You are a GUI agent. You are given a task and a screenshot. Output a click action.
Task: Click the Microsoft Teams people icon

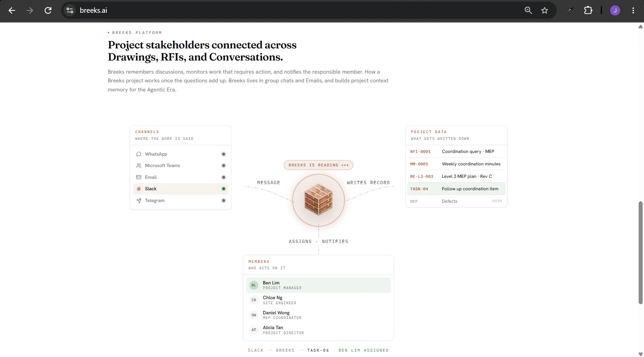(139, 166)
